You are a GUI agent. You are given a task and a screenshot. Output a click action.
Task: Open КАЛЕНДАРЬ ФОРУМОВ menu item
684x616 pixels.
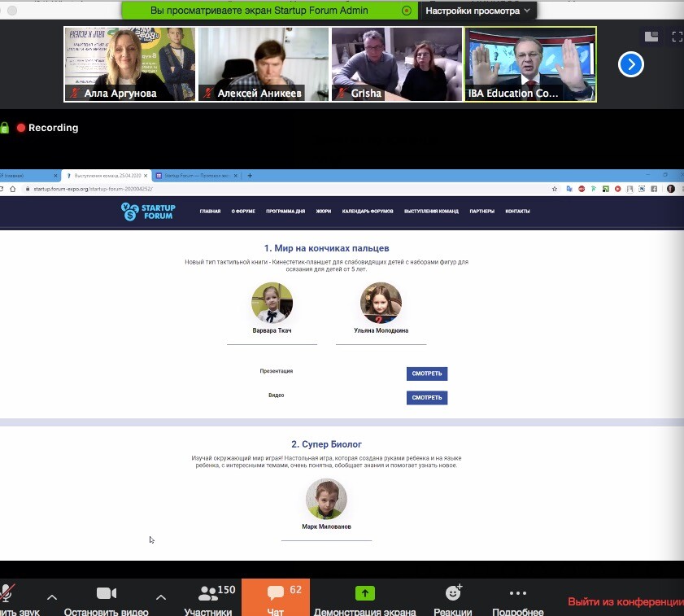click(368, 212)
